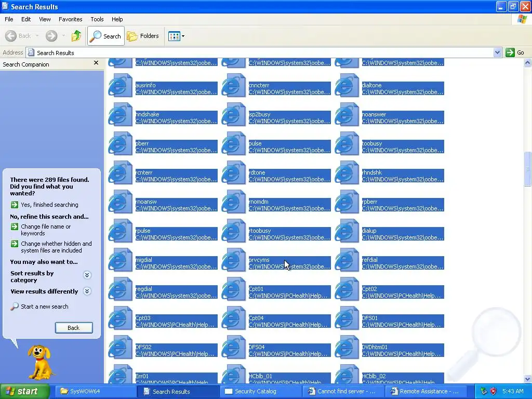The width and height of the screenshot is (532, 399).
Task: Click the Back button in Search Companion
Action: pos(74,328)
